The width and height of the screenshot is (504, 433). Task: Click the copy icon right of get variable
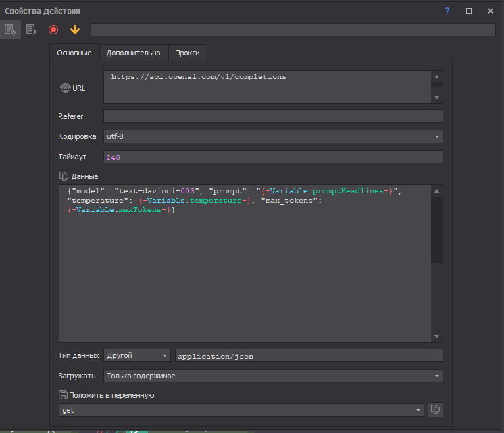pos(436,410)
